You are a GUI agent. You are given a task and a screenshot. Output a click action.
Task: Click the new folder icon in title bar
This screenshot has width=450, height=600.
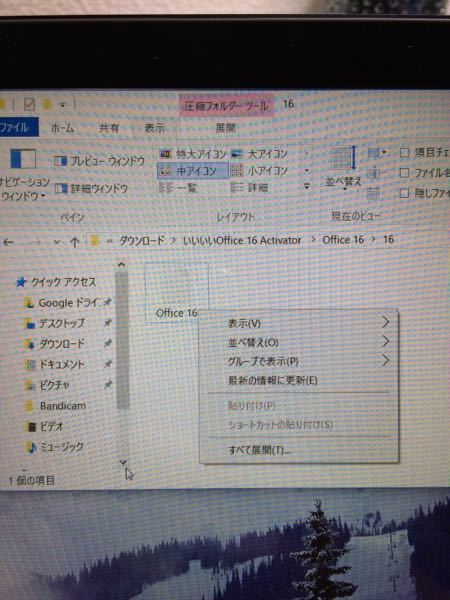(47, 104)
